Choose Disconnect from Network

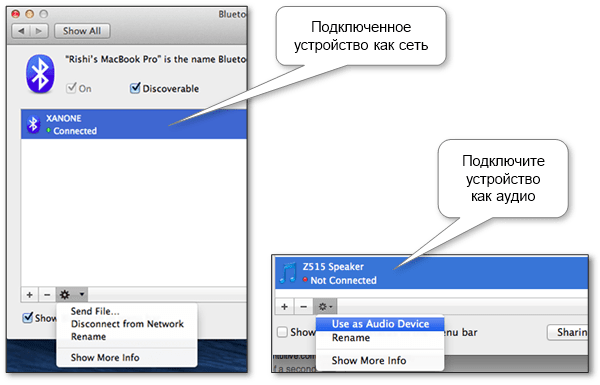[127, 324]
